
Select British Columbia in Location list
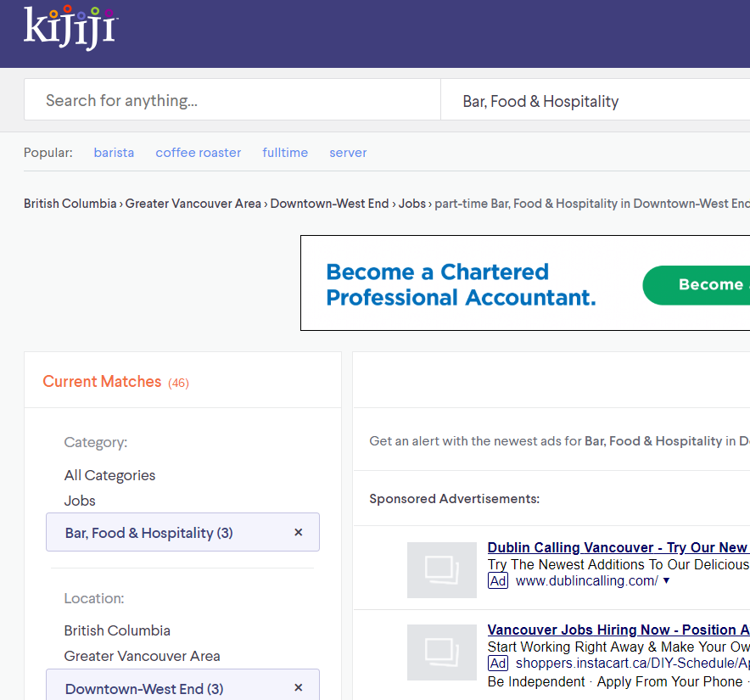pyautogui.click(x=117, y=630)
